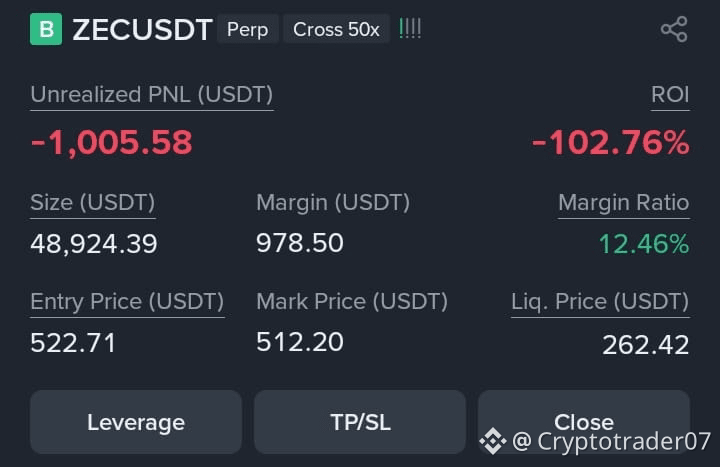This screenshot has height=467, width=720.
Task: Tap the Perp contract type tag
Action: pyautogui.click(x=248, y=29)
